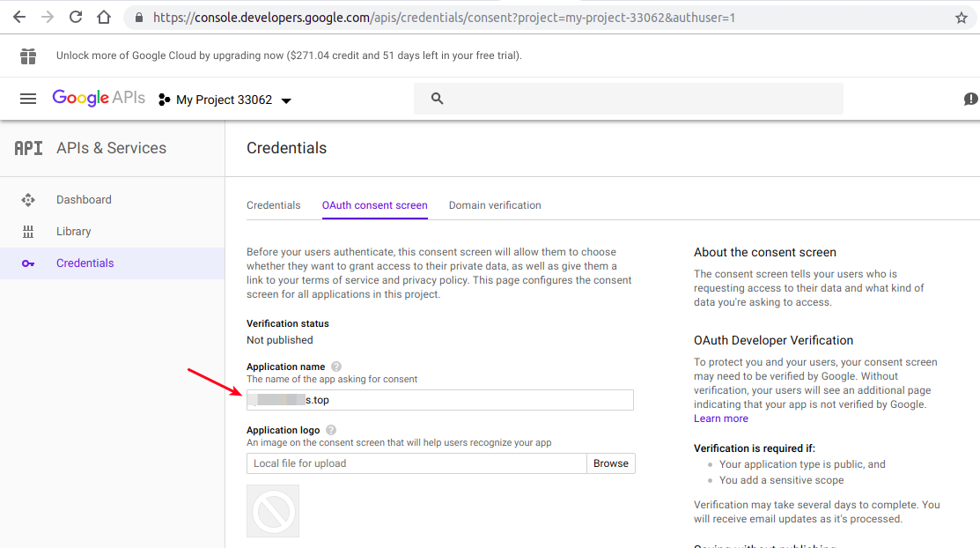
Task: Switch to the Credentials tab
Action: coord(273,205)
